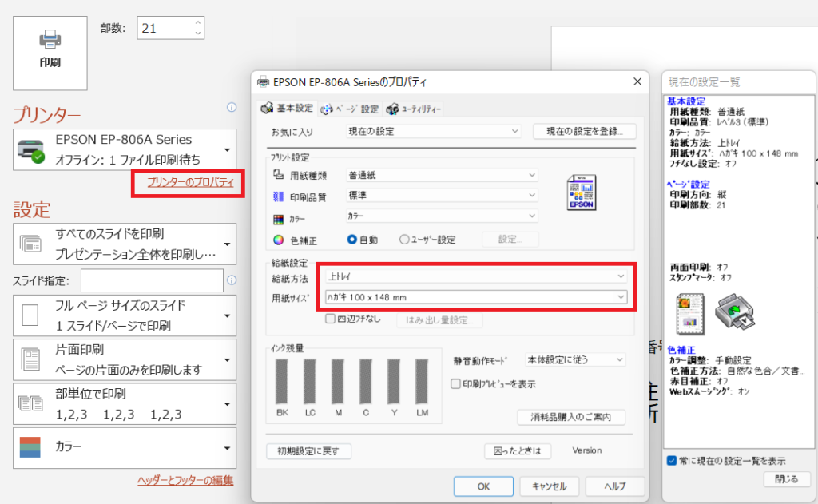818x504 pixels.
Task: Select the ユーザー設定 radio button
Action: click(404, 239)
